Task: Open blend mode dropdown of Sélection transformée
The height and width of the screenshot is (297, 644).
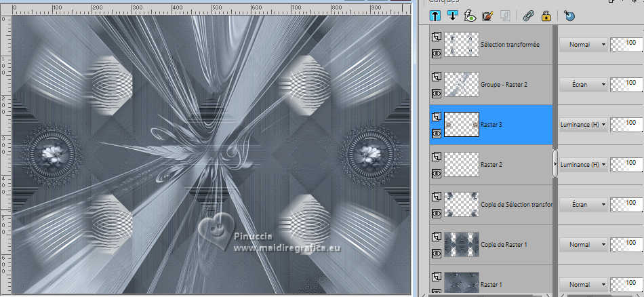Action: click(583, 44)
